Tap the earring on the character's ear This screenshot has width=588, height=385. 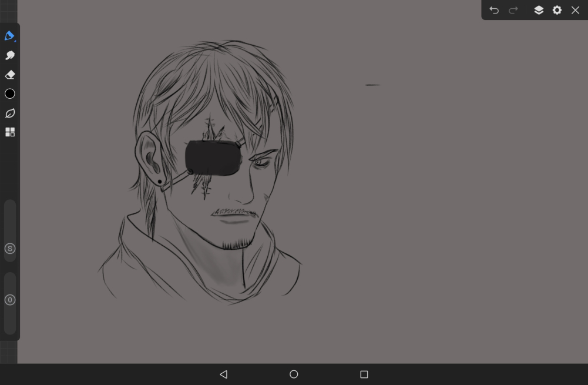(159, 182)
